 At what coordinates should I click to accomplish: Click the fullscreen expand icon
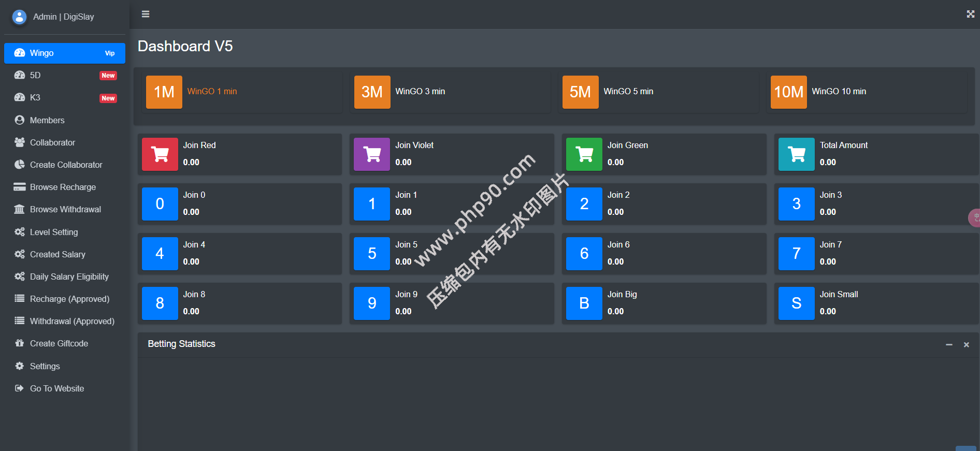pyautogui.click(x=970, y=14)
